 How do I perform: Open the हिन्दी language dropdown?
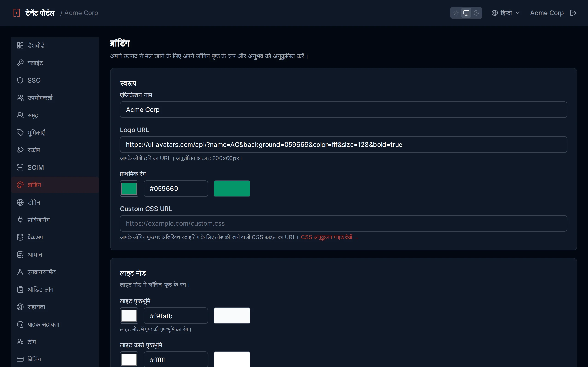tap(506, 13)
